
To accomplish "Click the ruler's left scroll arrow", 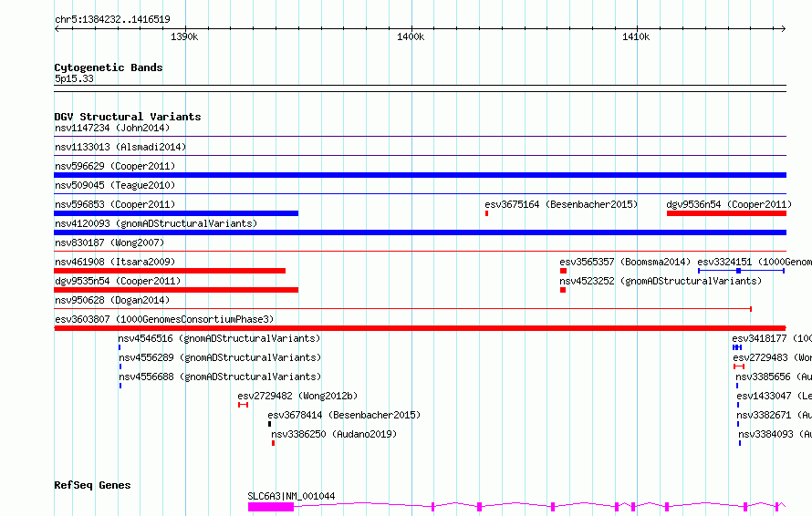I will coord(57,28).
